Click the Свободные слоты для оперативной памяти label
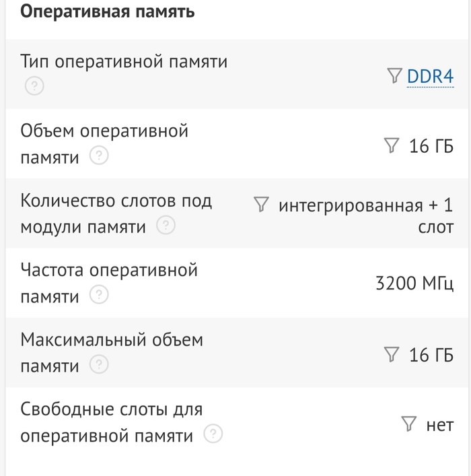Screen dimensions: 471x476 pos(111,410)
